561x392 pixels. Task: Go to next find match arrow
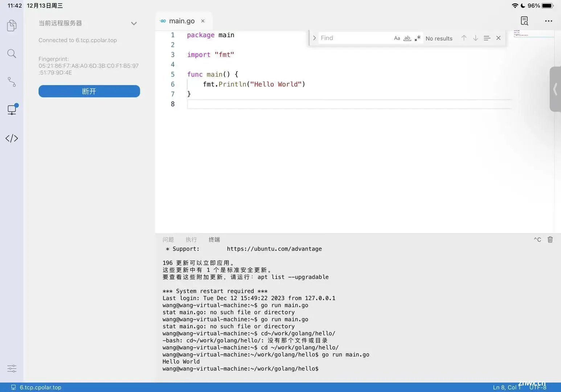(x=475, y=38)
